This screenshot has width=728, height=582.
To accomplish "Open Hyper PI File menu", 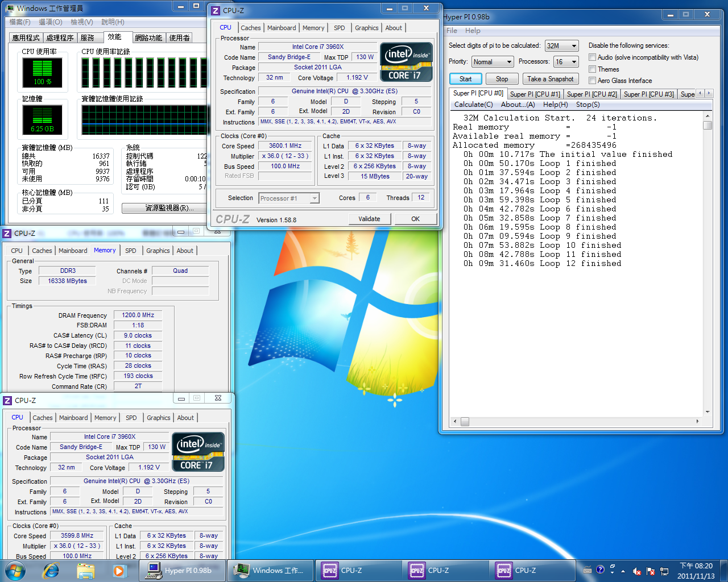I will coord(452,30).
